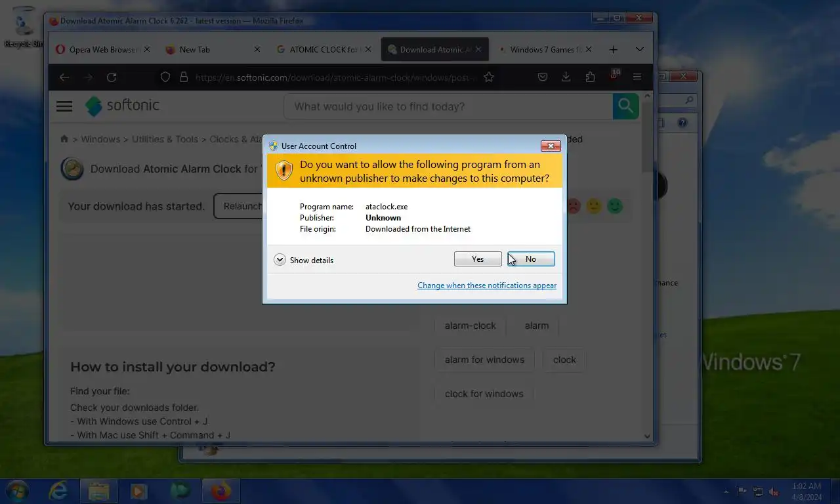Screen dimensions: 840x504
Task: Reload the current page
Action: (x=112, y=77)
